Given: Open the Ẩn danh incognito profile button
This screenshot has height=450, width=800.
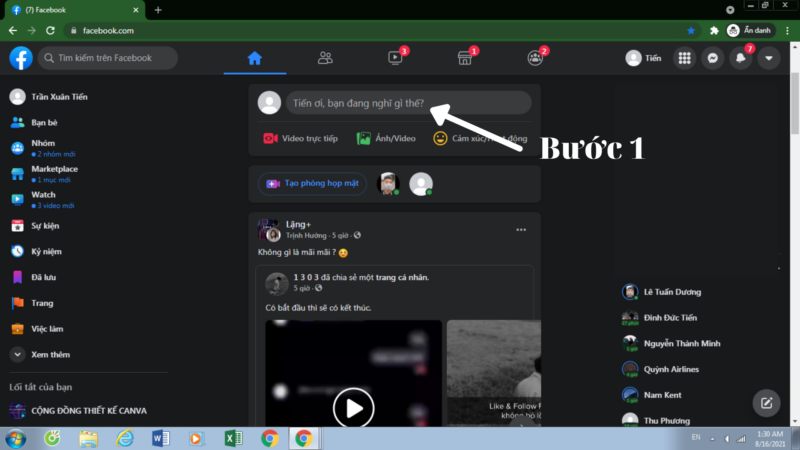Looking at the screenshot, I should tap(749, 31).
